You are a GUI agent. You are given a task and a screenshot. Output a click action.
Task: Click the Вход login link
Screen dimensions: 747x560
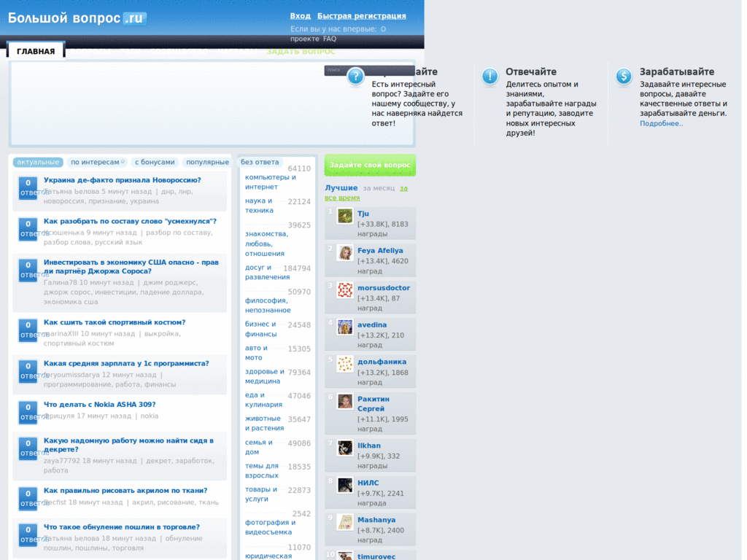tap(300, 16)
